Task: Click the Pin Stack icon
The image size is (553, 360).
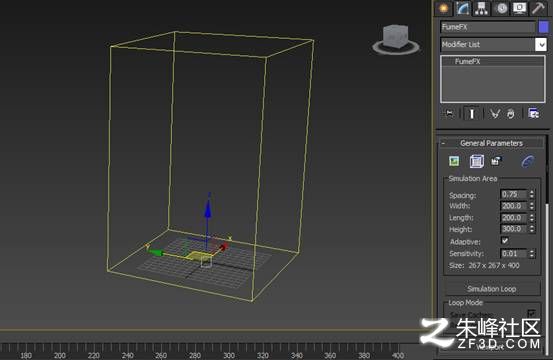Action: [x=449, y=114]
